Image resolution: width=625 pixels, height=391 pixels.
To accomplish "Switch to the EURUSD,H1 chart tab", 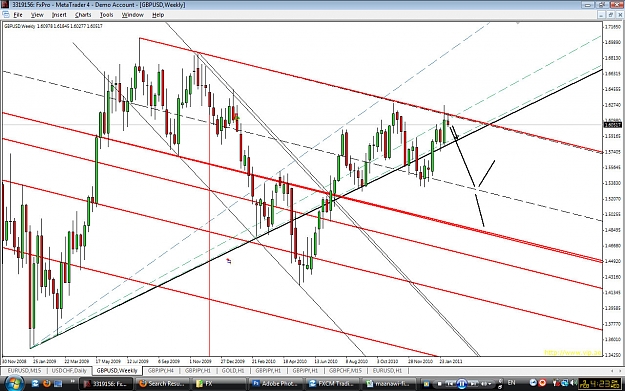I will click(387, 371).
